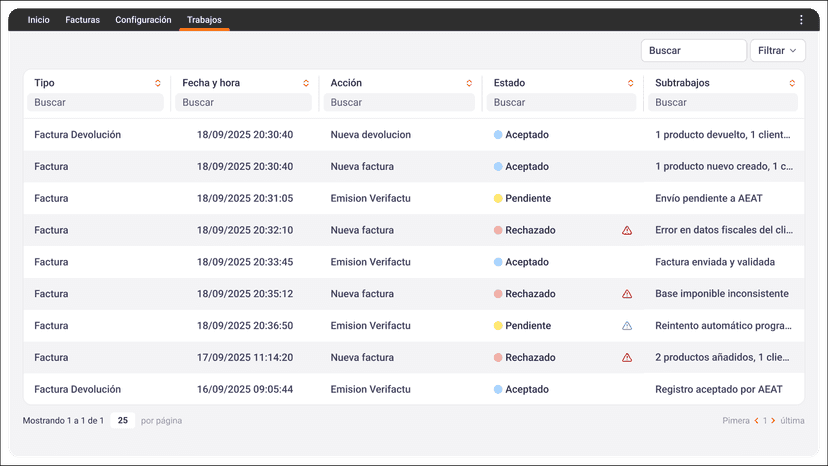Click Factura enviada y validada cell
The width and height of the screenshot is (828, 466).
(x=715, y=262)
